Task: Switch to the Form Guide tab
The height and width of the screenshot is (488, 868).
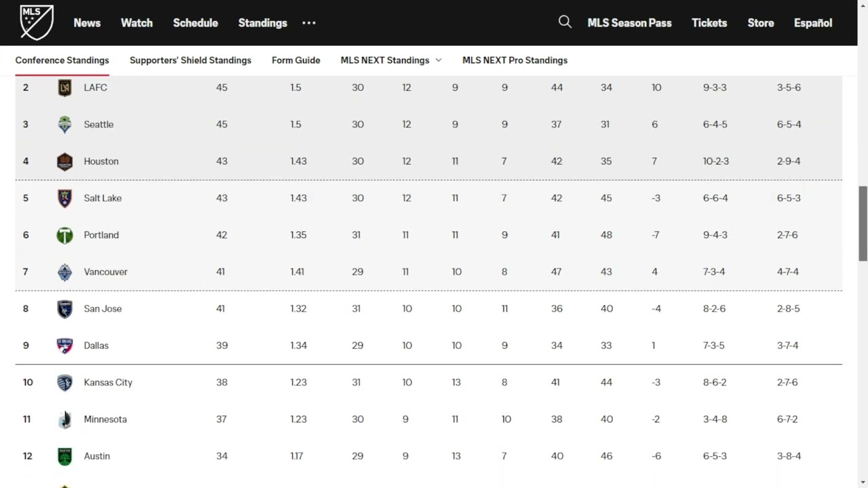Action: point(296,60)
